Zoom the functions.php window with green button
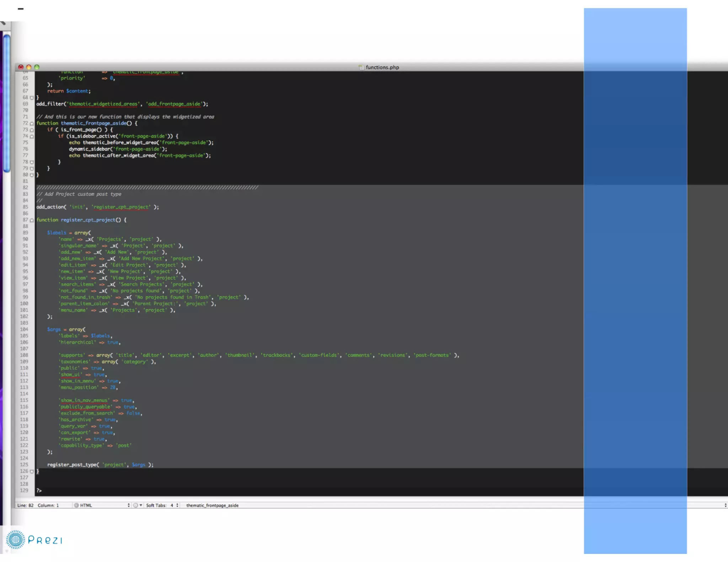The height and width of the screenshot is (562, 728). 37,67
